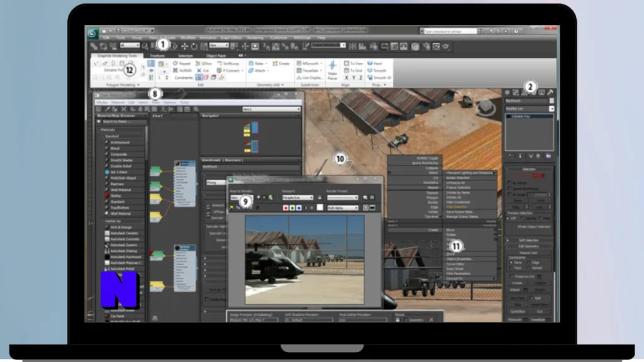
Task: Switch to the Freeform ribbon tab
Action: tap(157, 55)
